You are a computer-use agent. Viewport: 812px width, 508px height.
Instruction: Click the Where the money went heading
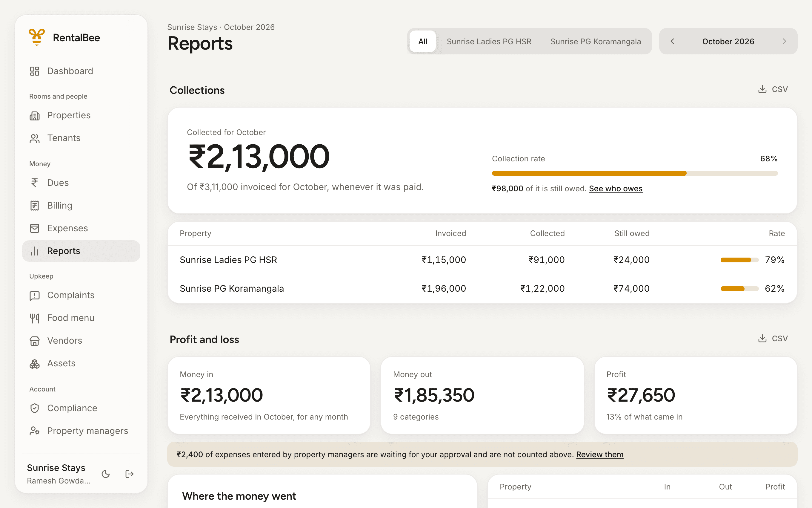tap(239, 496)
